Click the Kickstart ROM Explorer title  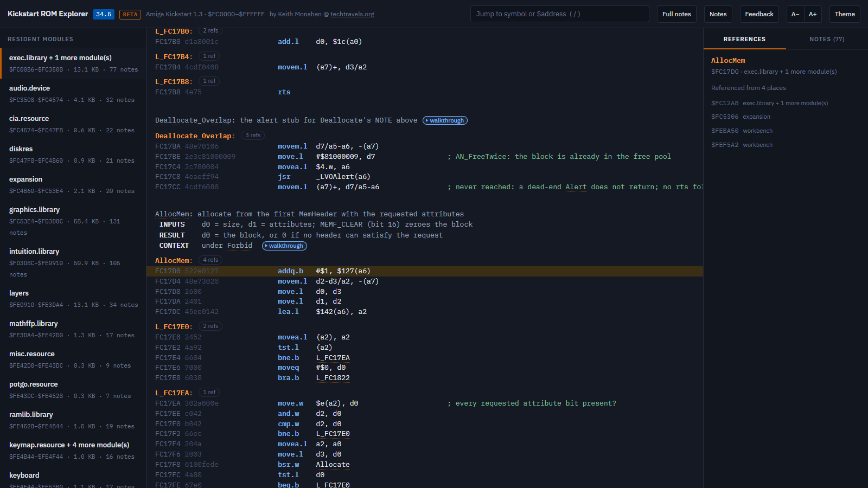click(48, 14)
